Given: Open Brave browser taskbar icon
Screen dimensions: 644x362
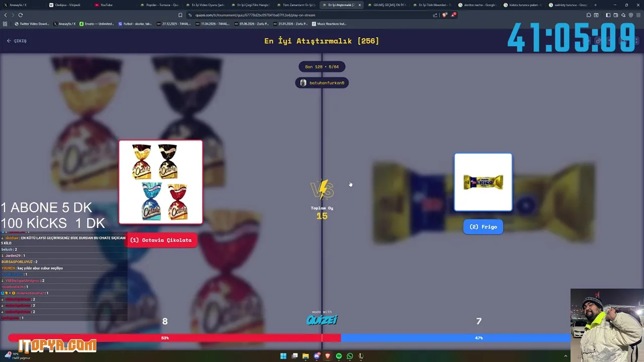Looking at the screenshot, I should pyautogui.click(x=328, y=356).
